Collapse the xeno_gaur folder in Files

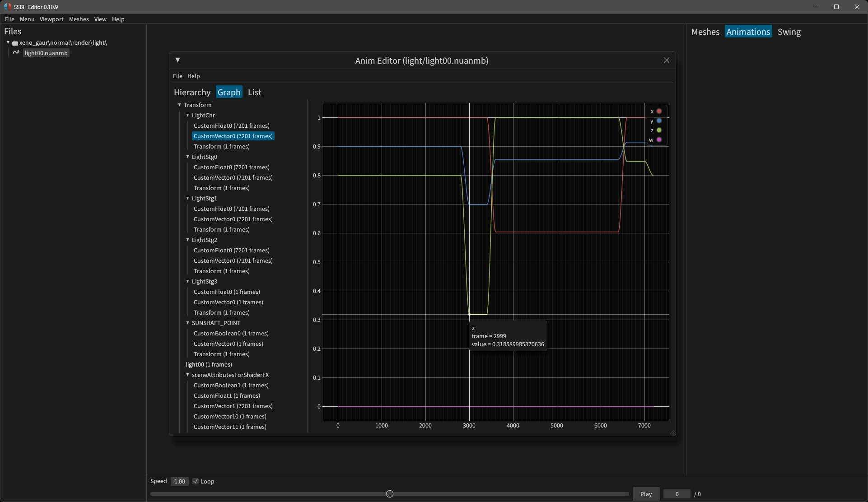click(8, 43)
